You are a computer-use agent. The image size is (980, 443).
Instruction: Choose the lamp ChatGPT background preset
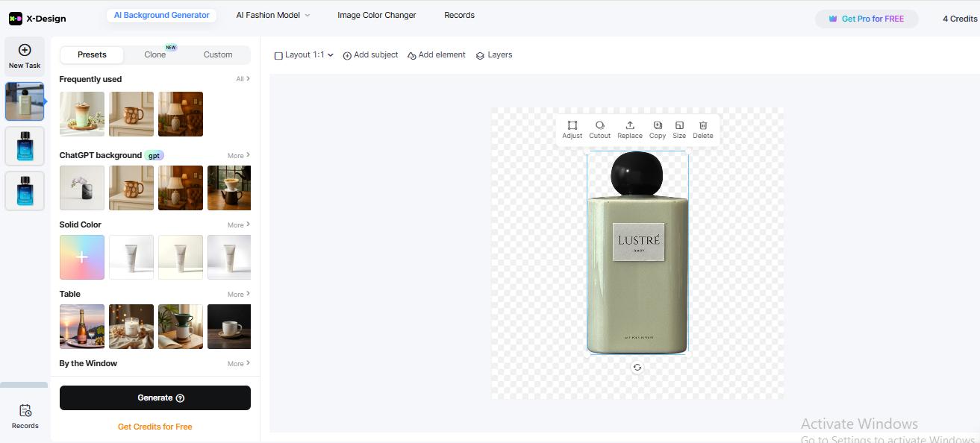pos(181,188)
